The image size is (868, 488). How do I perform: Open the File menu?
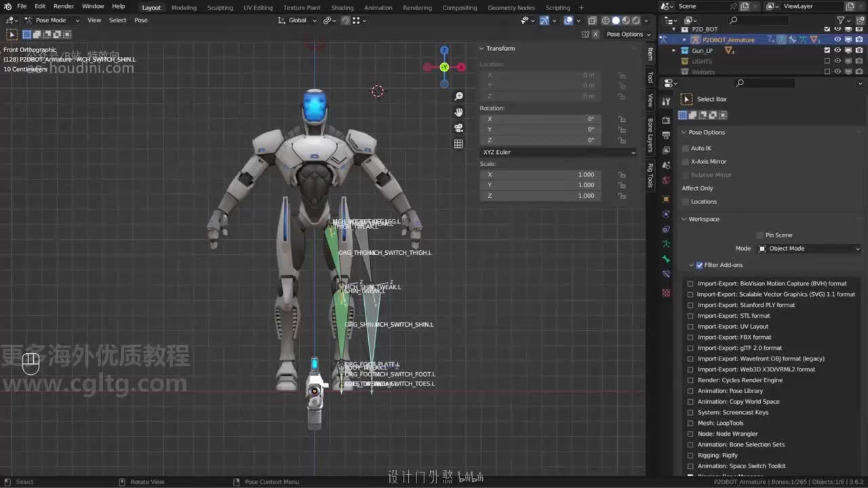coord(22,6)
